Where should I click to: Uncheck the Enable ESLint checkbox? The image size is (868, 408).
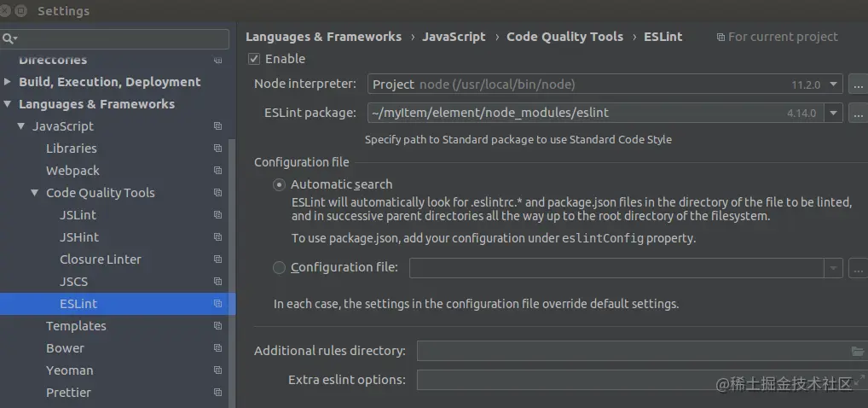254,59
